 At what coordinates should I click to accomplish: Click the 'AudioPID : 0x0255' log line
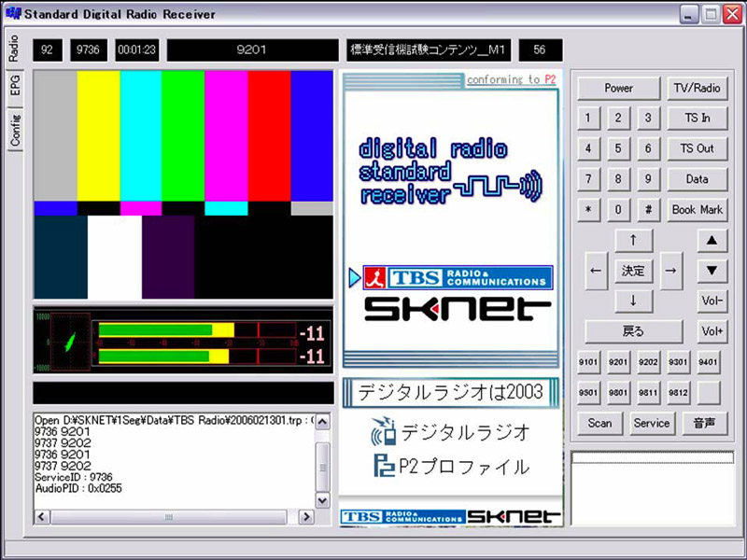click(x=78, y=488)
